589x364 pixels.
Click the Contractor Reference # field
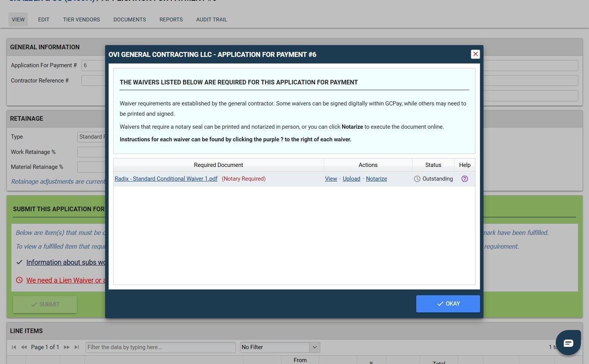tap(93, 81)
